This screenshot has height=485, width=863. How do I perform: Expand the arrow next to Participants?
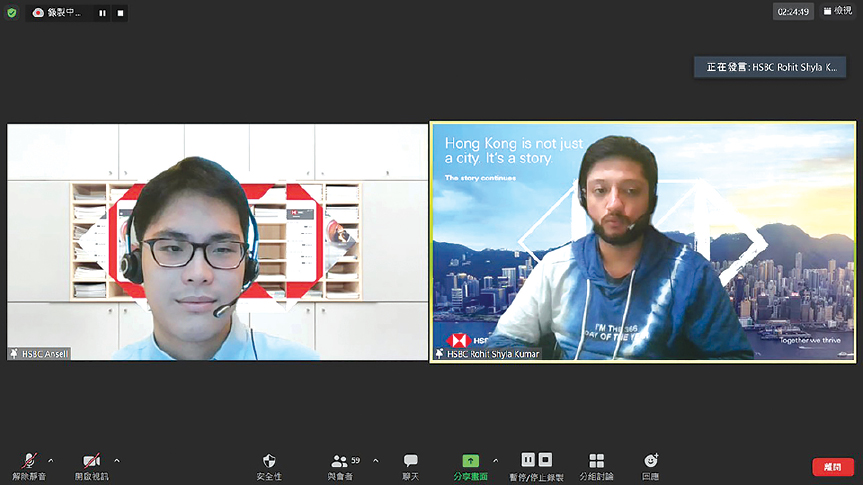pyautogui.click(x=376, y=460)
